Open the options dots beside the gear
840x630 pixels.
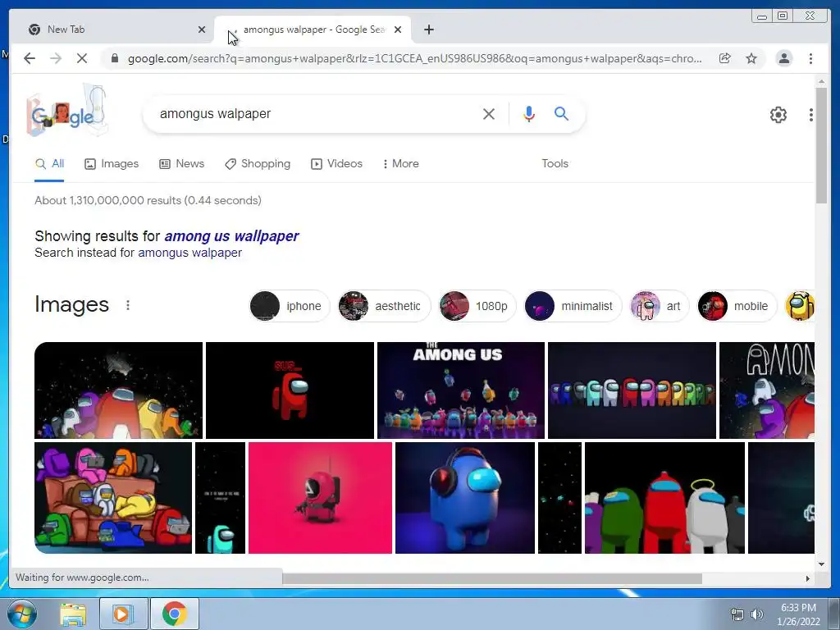pos(810,114)
